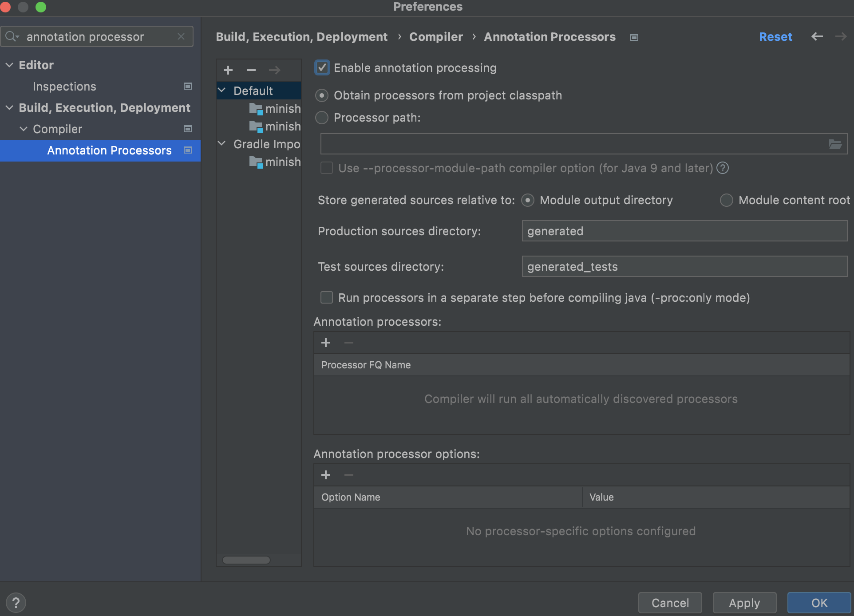The height and width of the screenshot is (616, 854).
Task: Click marker icon in Annotation Processors row
Action: 188,150
